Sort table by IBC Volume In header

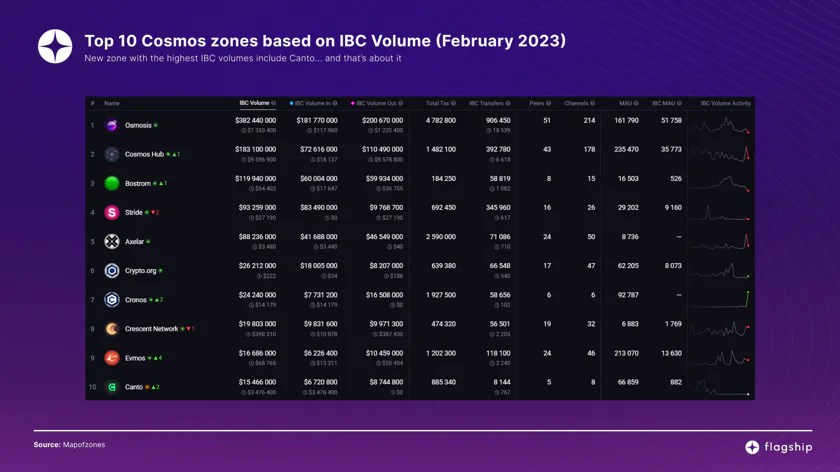click(312, 103)
